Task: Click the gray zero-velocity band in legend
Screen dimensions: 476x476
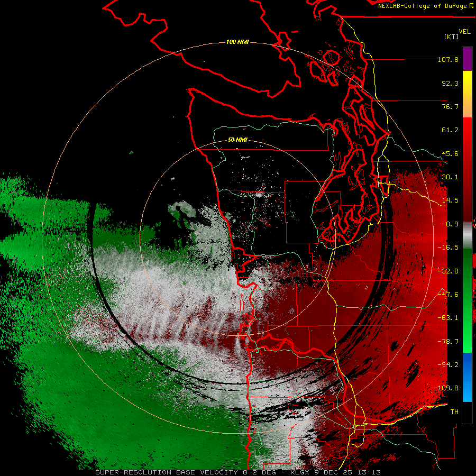Action: 467,235
